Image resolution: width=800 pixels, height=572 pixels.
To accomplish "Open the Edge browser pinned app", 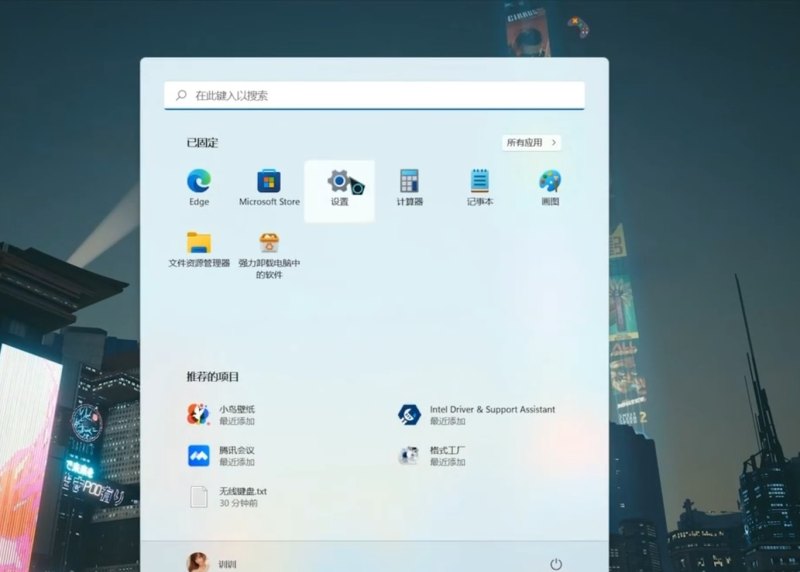I will click(x=199, y=188).
